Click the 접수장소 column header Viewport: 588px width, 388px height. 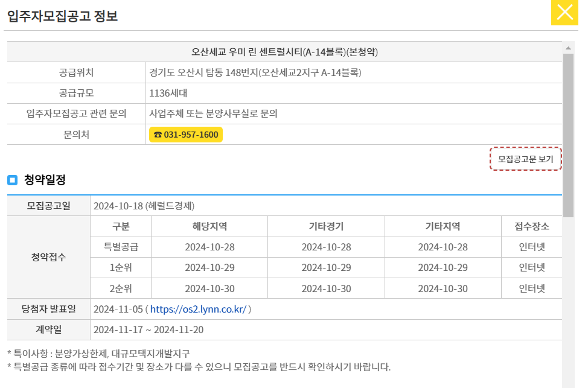pyautogui.click(x=532, y=226)
